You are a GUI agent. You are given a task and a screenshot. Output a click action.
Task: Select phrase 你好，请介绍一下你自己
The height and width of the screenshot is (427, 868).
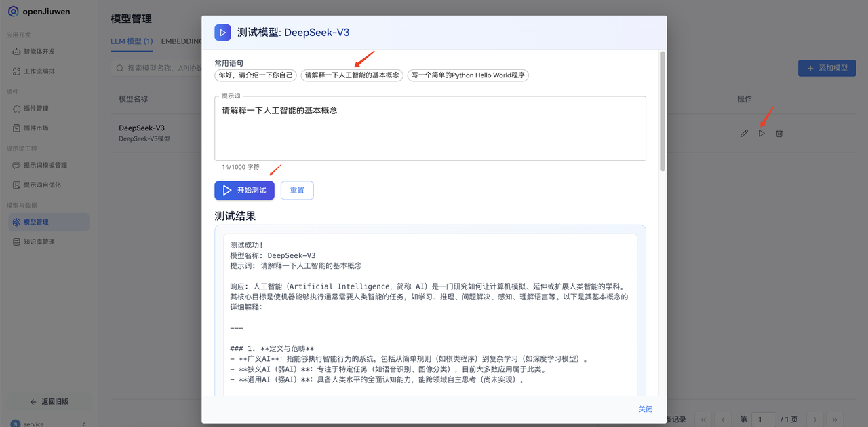pyautogui.click(x=256, y=75)
